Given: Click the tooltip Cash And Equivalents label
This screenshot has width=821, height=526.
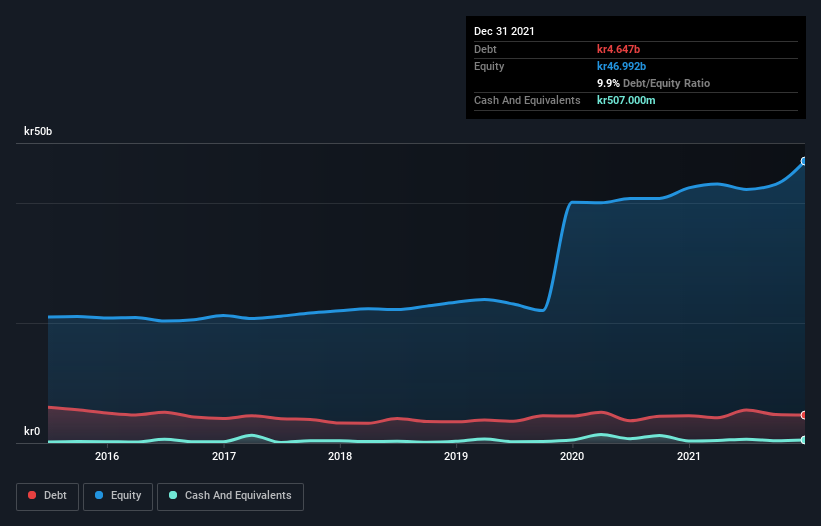Looking at the screenshot, I should click(527, 100).
